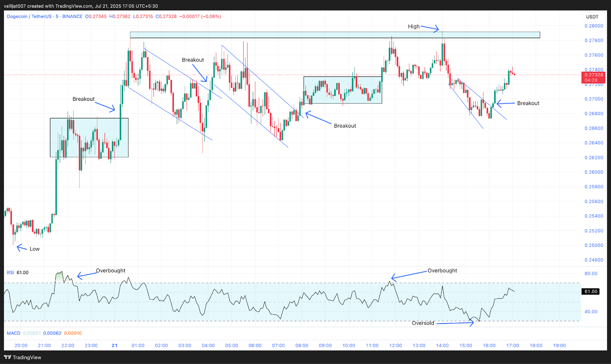The image size is (611, 364).
Task: Click the 17:00 time axis label
Action: pyautogui.click(x=512, y=345)
